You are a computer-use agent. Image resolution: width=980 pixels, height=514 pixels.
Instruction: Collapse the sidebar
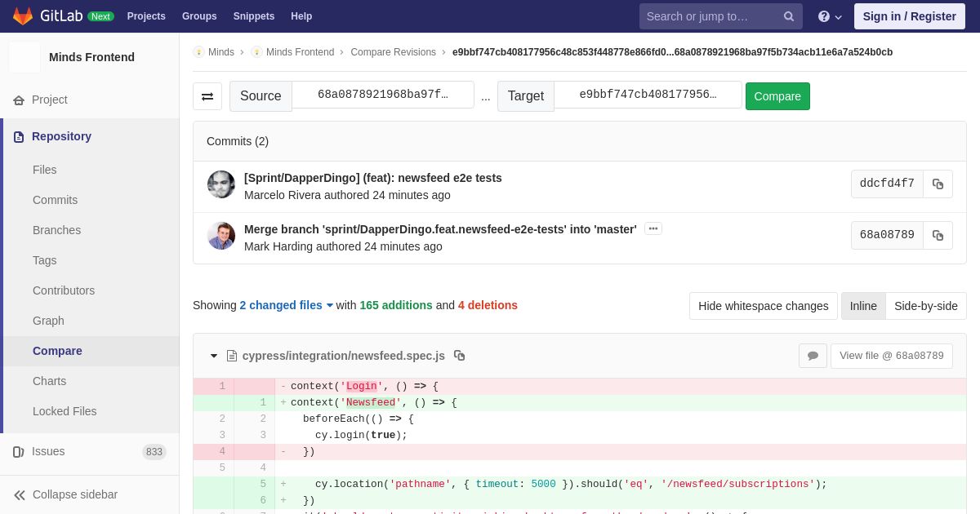point(65,494)
